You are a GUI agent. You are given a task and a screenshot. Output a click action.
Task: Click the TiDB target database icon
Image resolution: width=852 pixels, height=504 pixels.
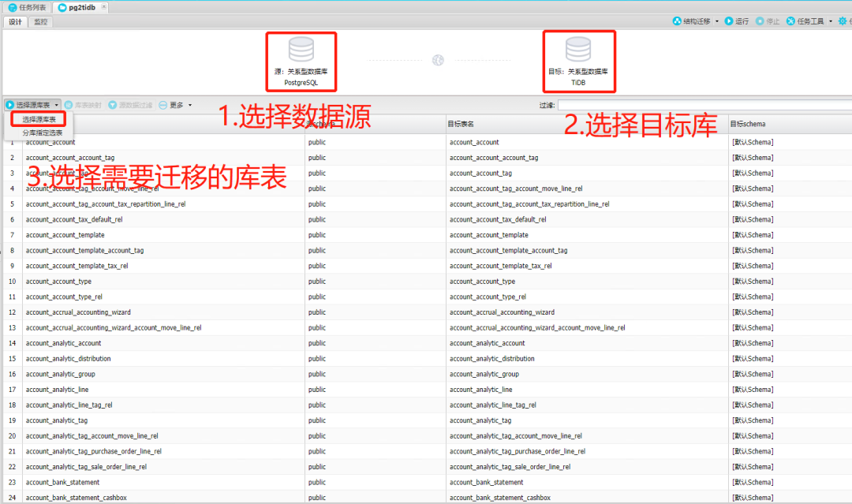point(578,50)
